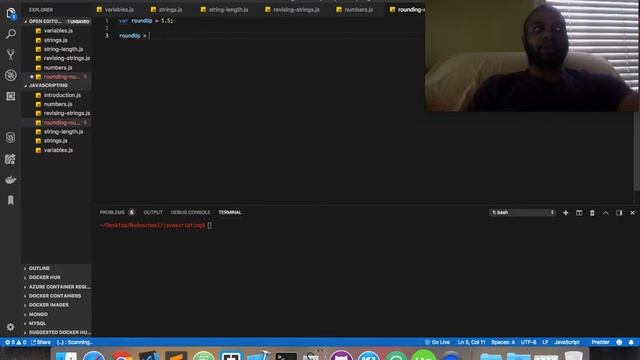Click Ln 3, Col 11 cursor position
640x360 pixels.
[471, 342]
